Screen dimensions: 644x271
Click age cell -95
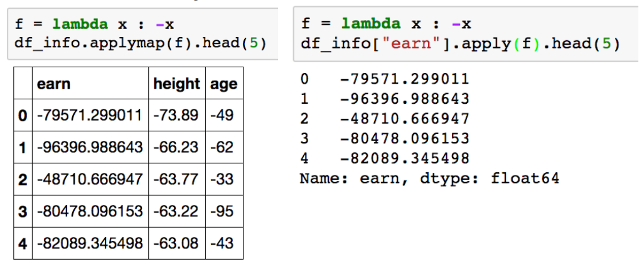point(224,211)
